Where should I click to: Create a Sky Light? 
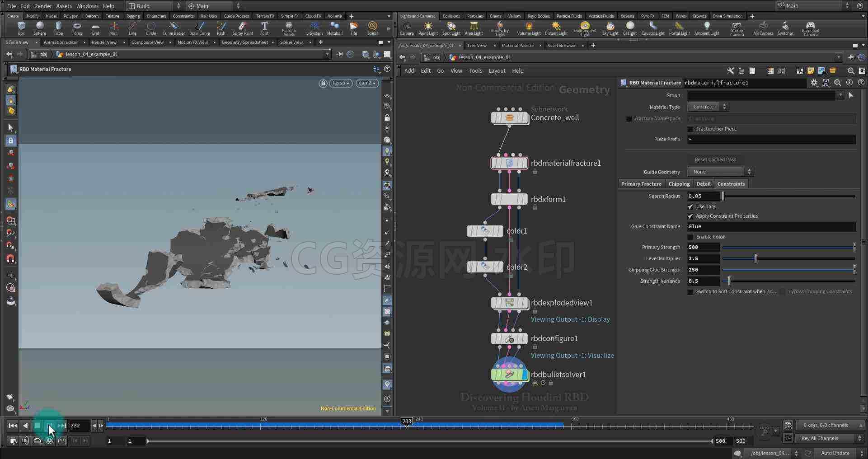pos(610,28)
